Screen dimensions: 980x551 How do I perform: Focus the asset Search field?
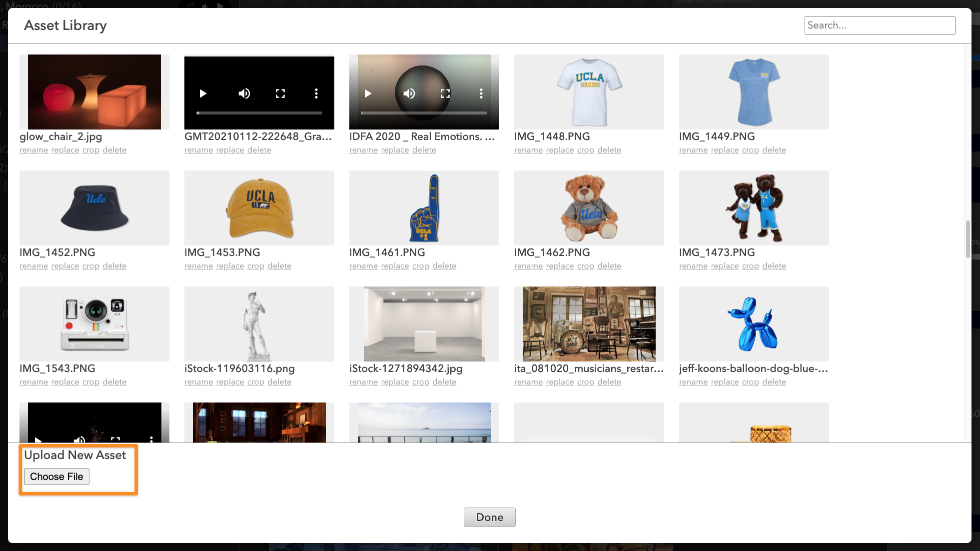[x=879, y=25]
